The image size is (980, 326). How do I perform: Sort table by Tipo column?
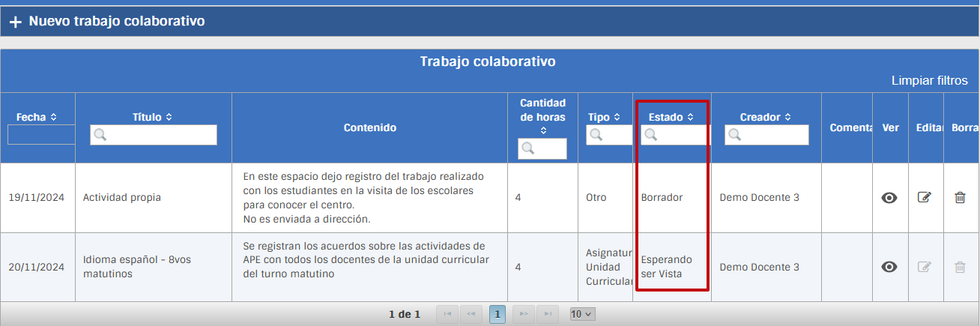(x=617, y=117)
